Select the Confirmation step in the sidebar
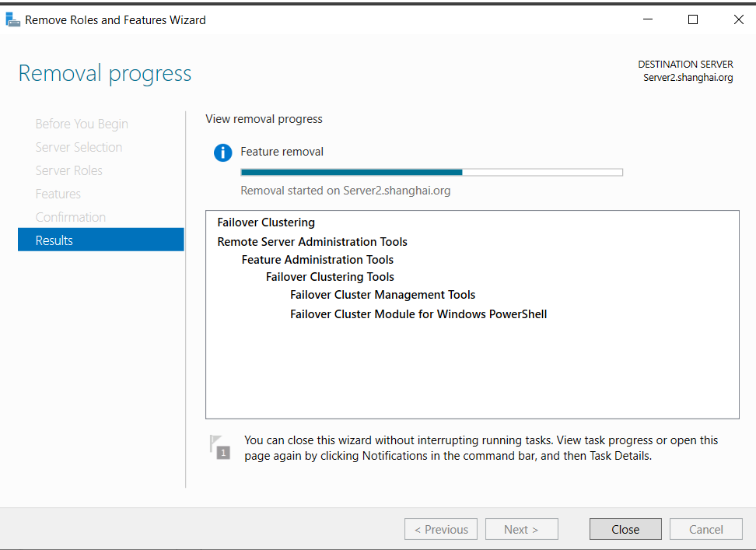This screenshot has width=756, height=550. [x=71, y=217]
